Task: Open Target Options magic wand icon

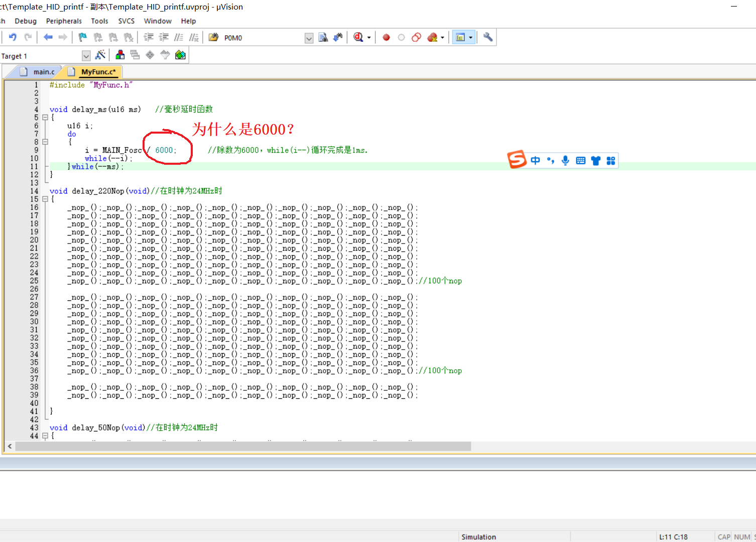Action: coord(100,55)
